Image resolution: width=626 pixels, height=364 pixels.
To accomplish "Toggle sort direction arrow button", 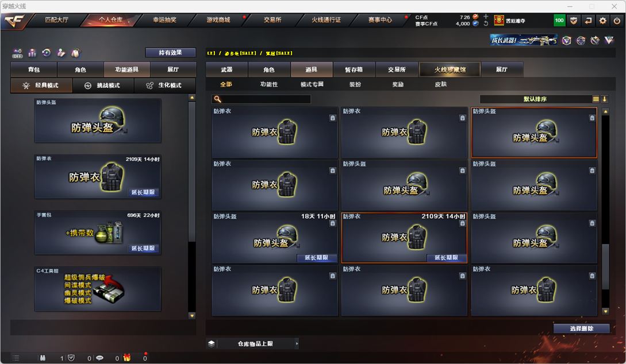I will pyautogui.click(x=604, y=99).
